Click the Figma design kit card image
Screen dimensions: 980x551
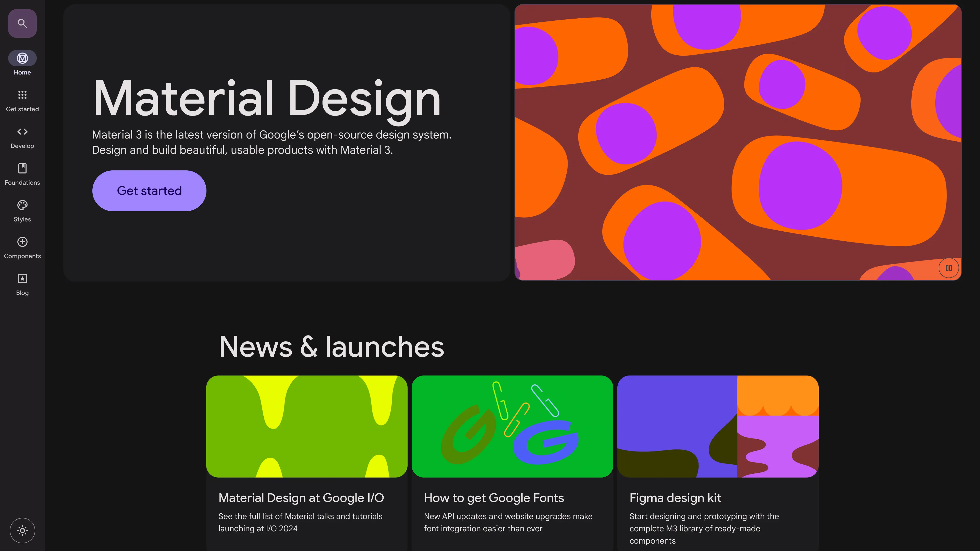[717, 426]
